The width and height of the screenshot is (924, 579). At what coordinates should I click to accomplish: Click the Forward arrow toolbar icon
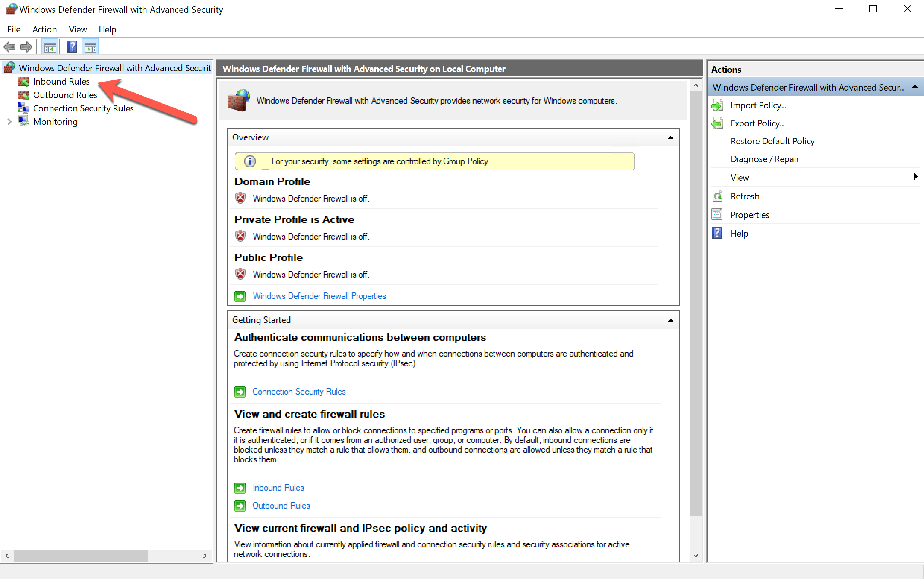point(26,47)
